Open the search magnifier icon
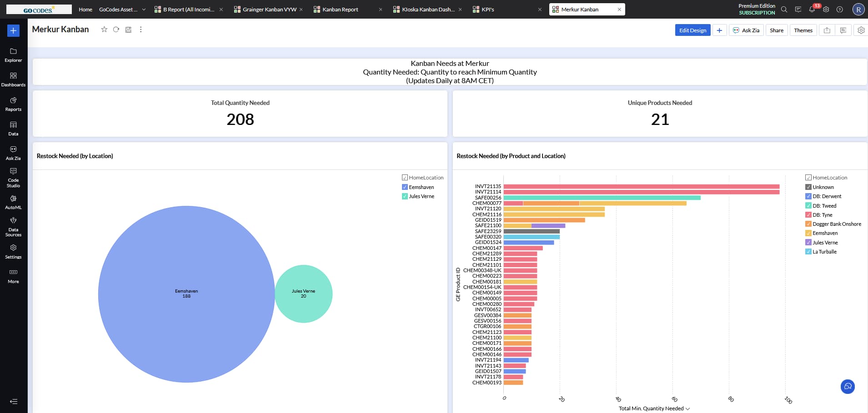The height and width of the screenshot is (413, 868). coord(784,10)
